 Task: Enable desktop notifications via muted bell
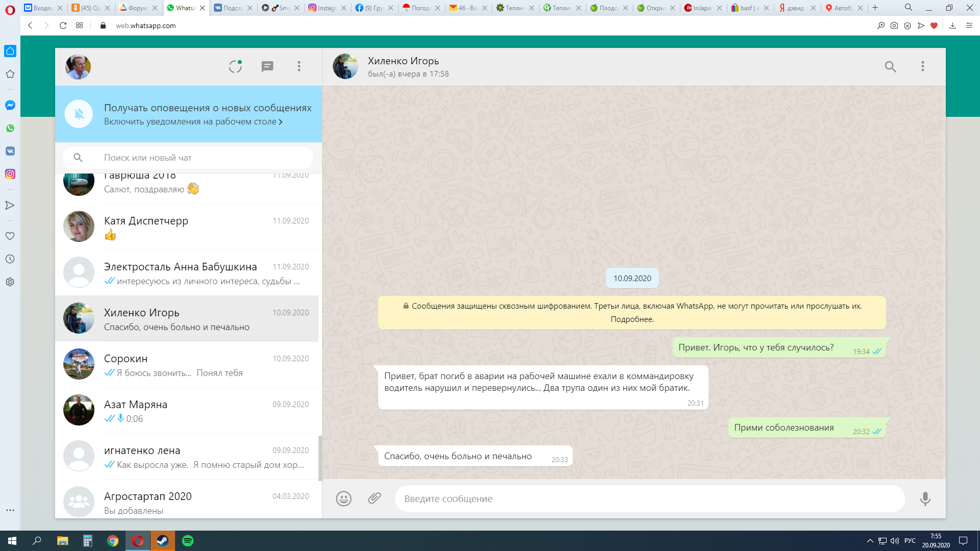point(79,114)
